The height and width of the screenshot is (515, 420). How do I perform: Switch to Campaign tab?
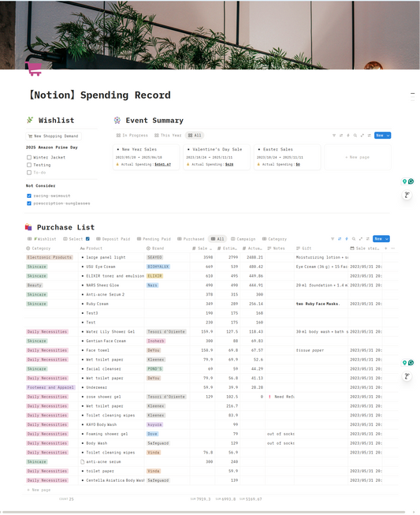(x=243, y=239)
